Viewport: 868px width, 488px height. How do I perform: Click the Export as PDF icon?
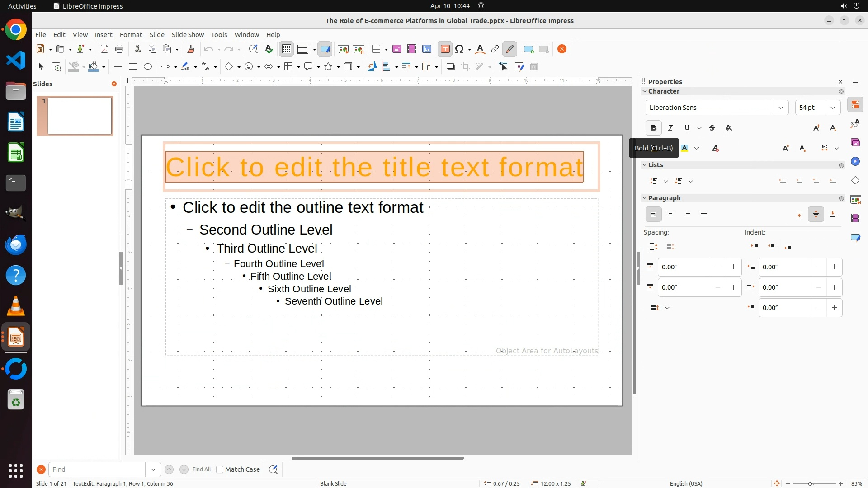(x=104, y=49)
